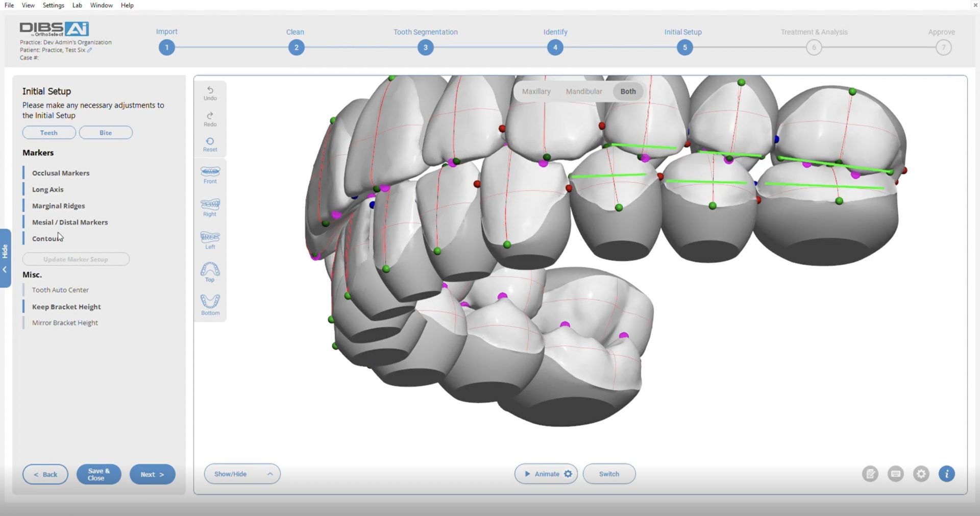Open Animate settings gear
The width and height of the screenshot is (980, 516).
568,474
